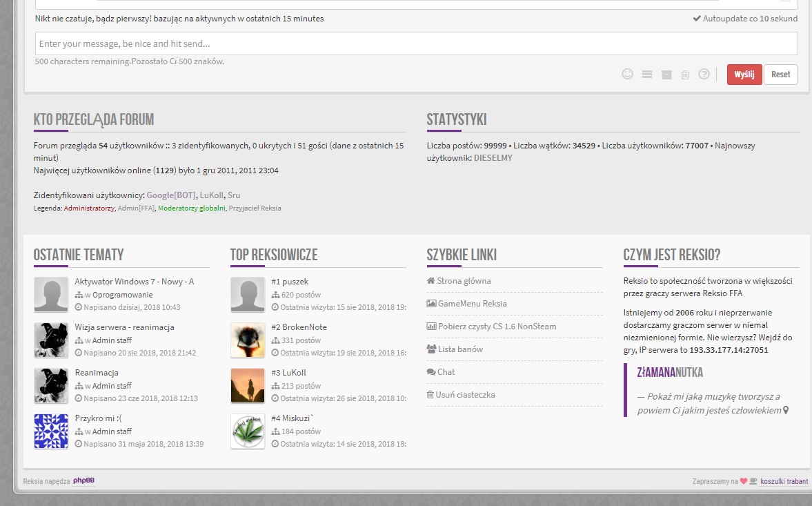
Task: Click BrokenNote's avatar thumbnail
Action: [248, 340]
